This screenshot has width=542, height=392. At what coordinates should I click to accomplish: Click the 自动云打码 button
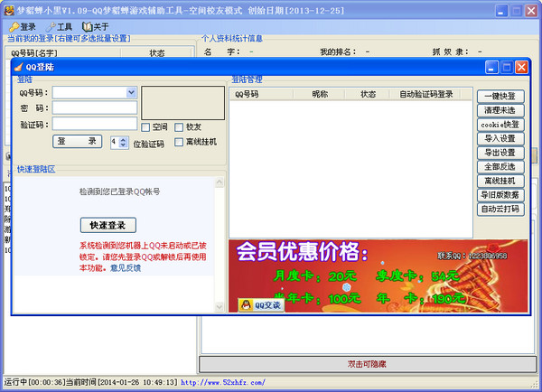click(x=500, y=210)
